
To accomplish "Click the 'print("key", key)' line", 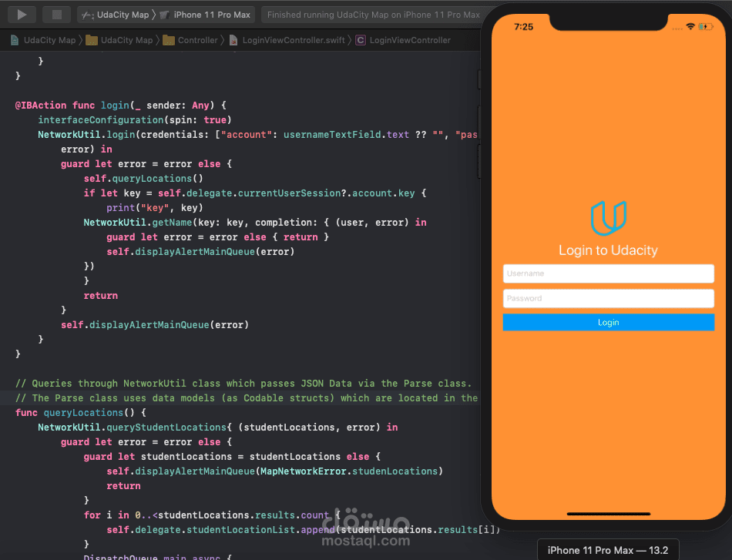I will [155, 208].
